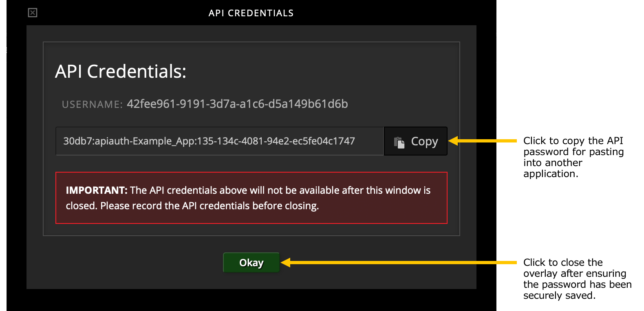Click the 'securely saved.' annotation line
This screenshot has height=311, width=644.
(559, 296)
